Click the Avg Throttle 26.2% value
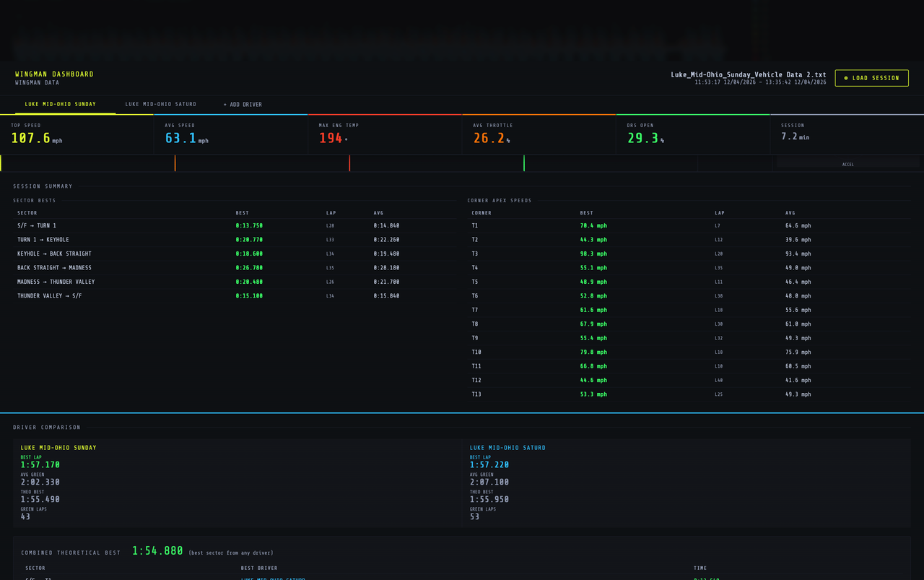 [x=492, y=138]
